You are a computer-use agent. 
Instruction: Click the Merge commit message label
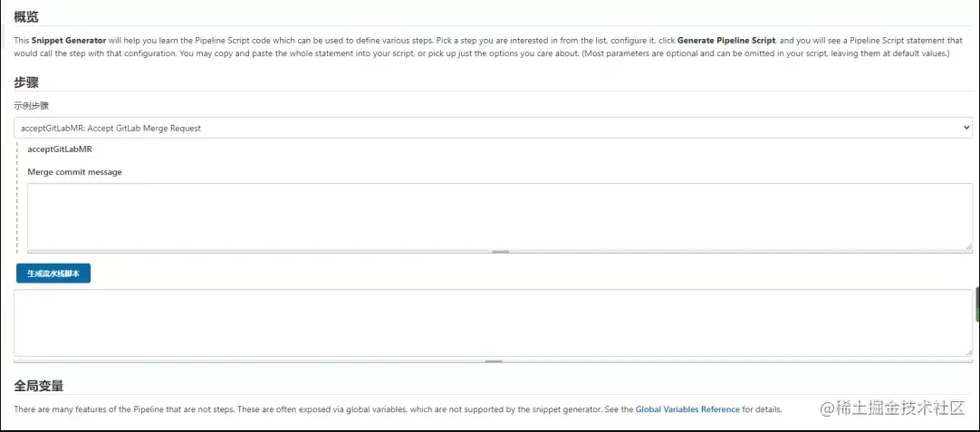pyautogui.click(x=74, y=172)
